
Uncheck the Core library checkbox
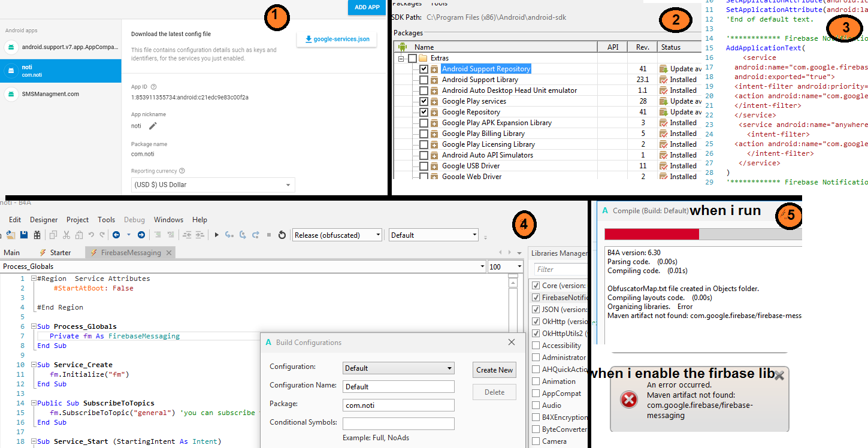pyautogui.click(x=536, y=286)
